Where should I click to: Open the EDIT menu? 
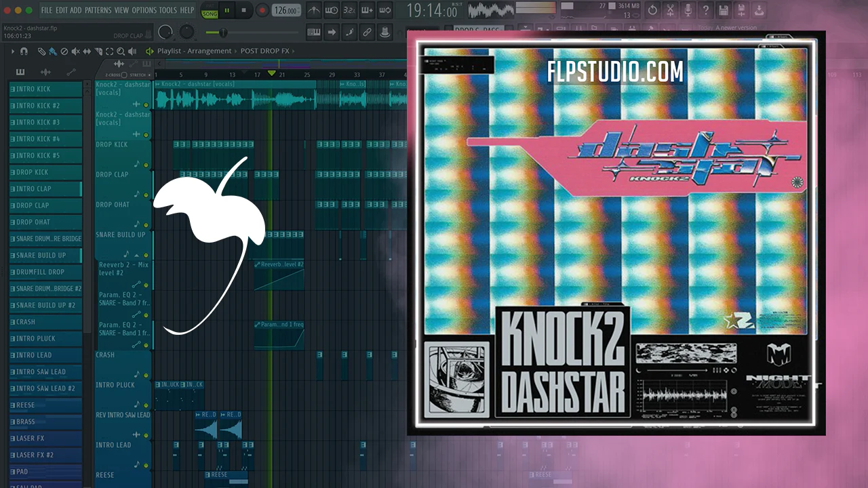[62, 10]
